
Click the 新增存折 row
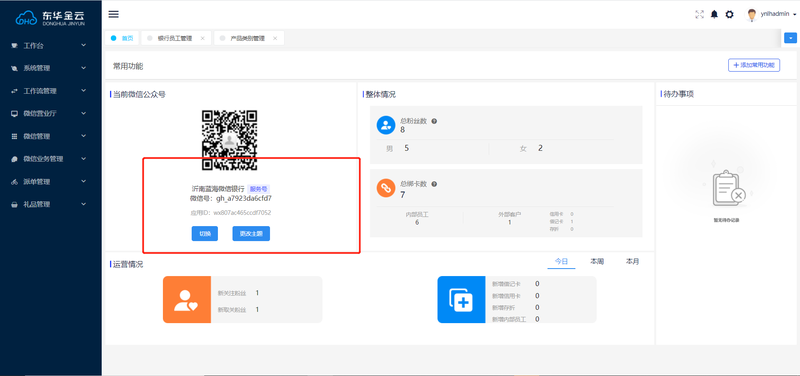point(515,308)
